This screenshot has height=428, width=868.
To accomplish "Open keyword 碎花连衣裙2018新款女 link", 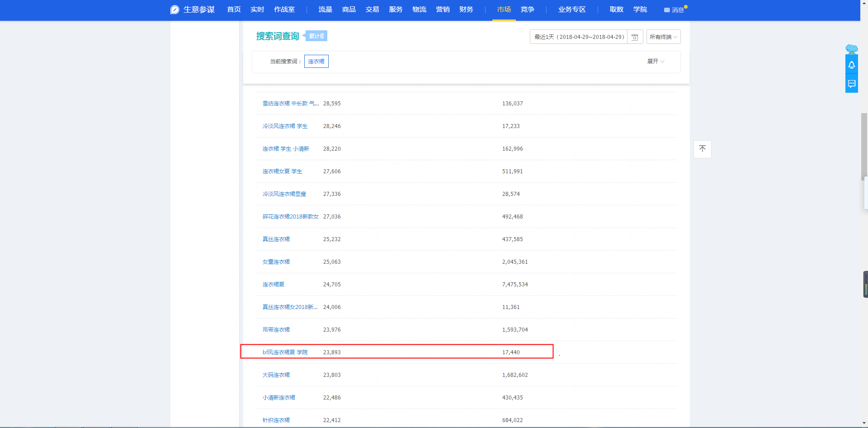I will (x=291, y=217).
